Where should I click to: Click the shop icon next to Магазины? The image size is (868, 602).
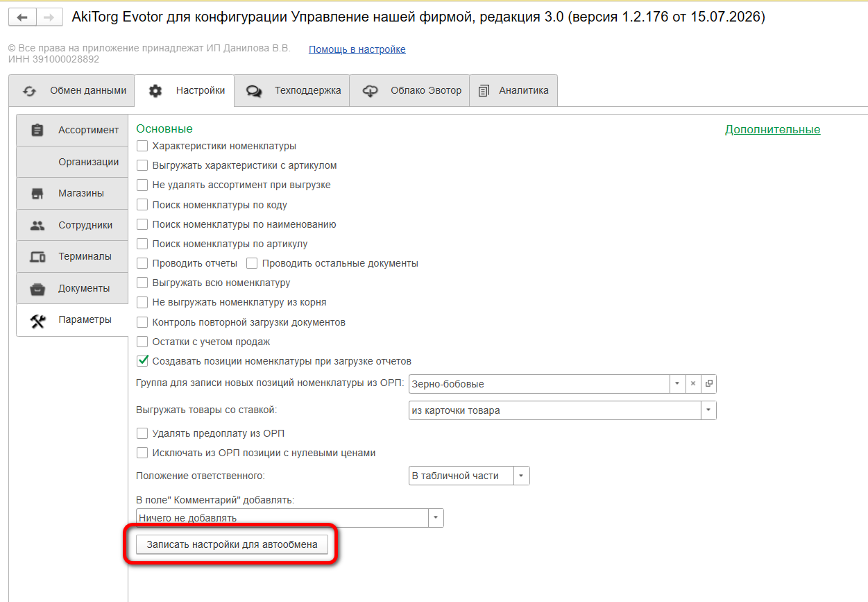coord(37,194)
